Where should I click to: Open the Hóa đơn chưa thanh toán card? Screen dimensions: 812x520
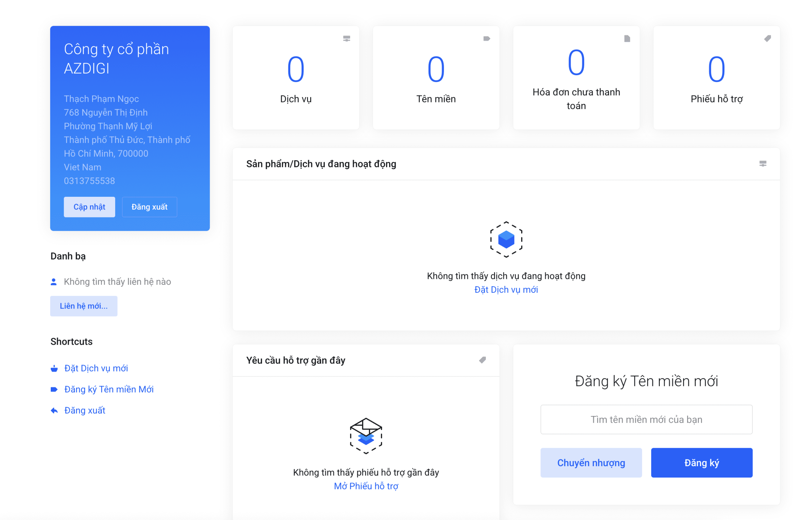click(576, 78)
